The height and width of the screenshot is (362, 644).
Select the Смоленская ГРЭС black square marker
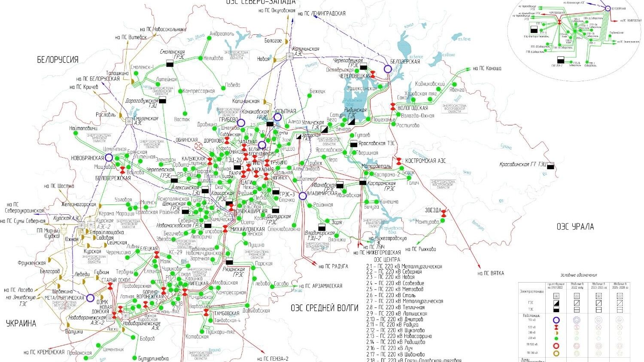tap(170, 64)
